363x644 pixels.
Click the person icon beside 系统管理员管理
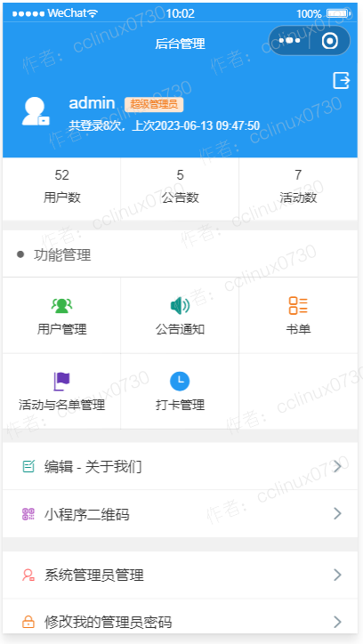[x=28, y=575]
